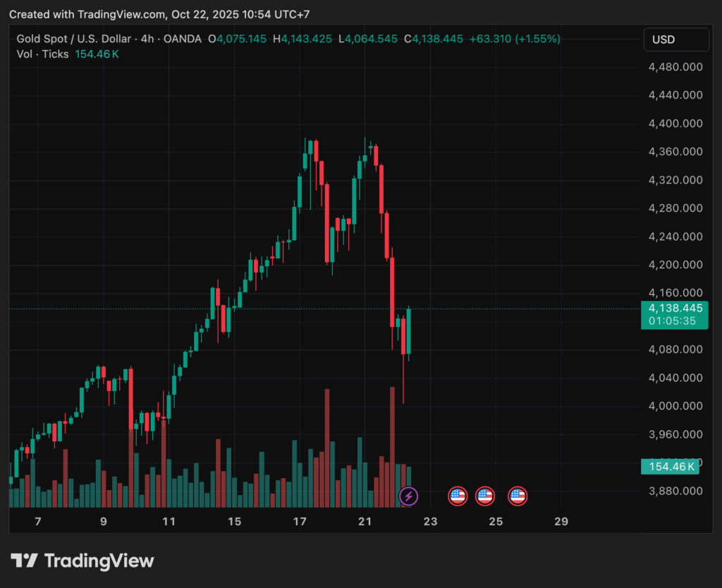Click the middle US flag event icon
This screenshot has width=722, height=588.
(x=484, y=496)
